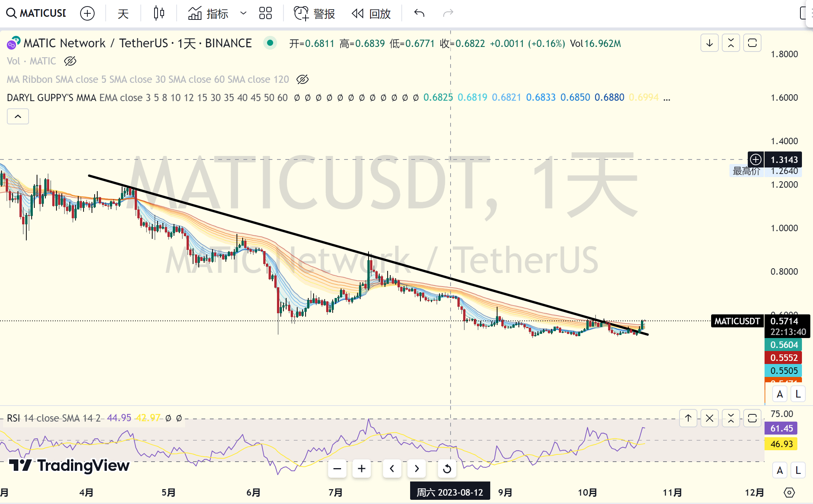Open chart settings hexagon gear
This screenshot has width=813, height=504.
(789, 493)
